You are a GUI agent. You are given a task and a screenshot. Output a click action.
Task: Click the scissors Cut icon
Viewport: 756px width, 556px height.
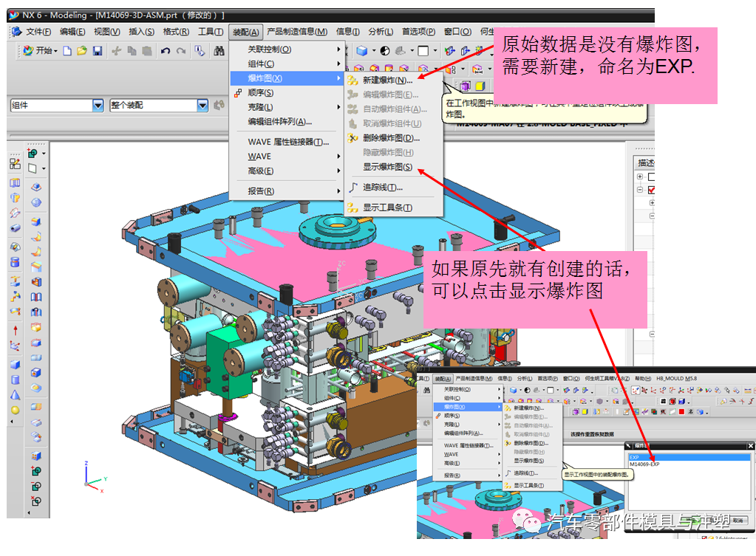point(116,51)
